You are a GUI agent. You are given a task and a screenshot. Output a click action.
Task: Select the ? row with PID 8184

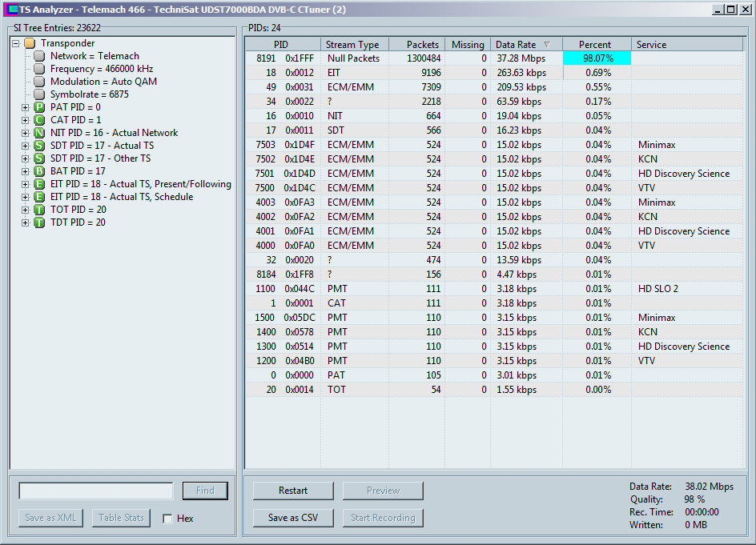click(494, 275)
